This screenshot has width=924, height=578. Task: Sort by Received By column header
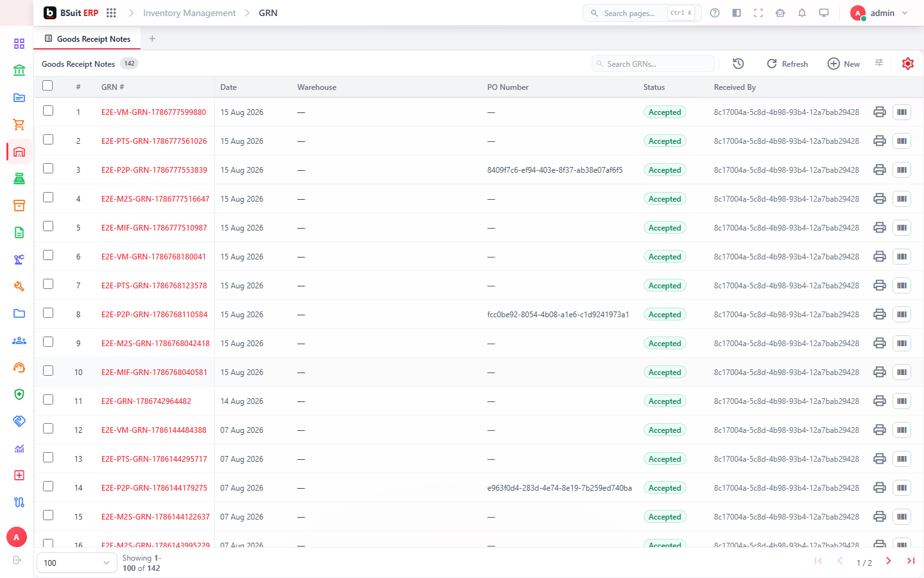pos(735,87)
